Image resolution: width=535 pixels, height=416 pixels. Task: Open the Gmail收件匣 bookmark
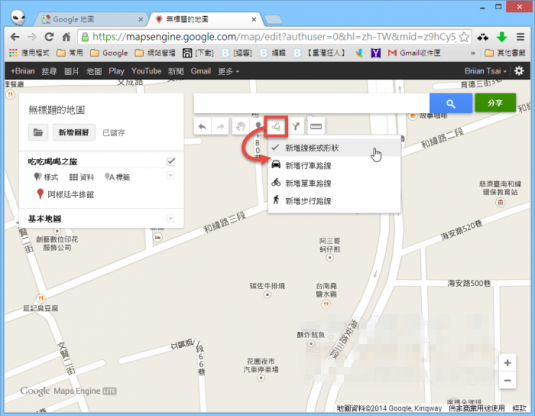[414, 53]
